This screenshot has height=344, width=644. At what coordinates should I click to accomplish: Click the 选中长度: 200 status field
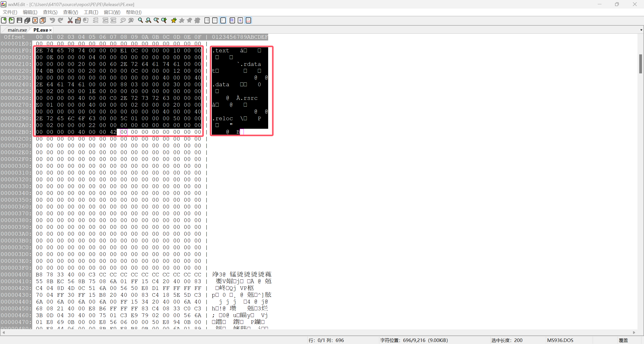point(507,340)
